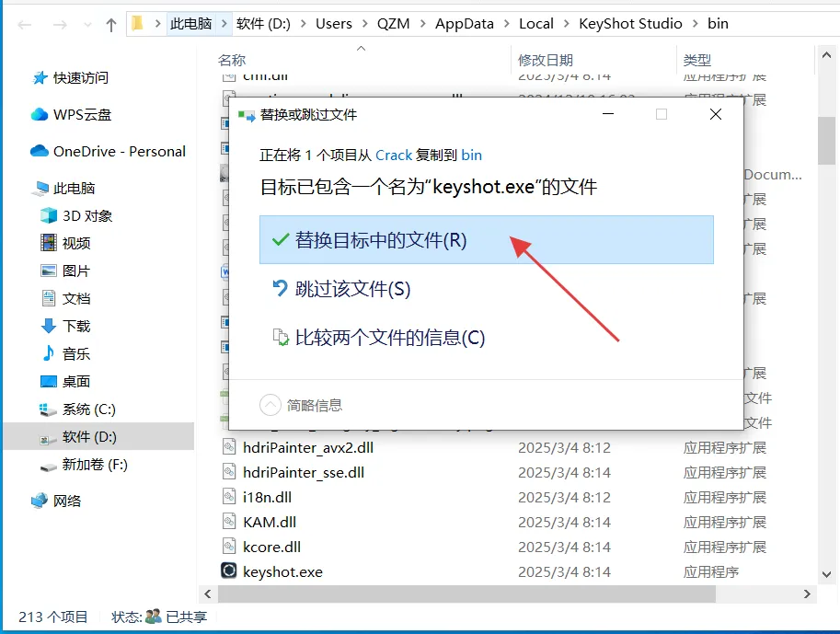Image resolution: width=840 pixels, height=634 pixels.
Task: Click QZM breadcrumb in address bar
Action: 393,24
